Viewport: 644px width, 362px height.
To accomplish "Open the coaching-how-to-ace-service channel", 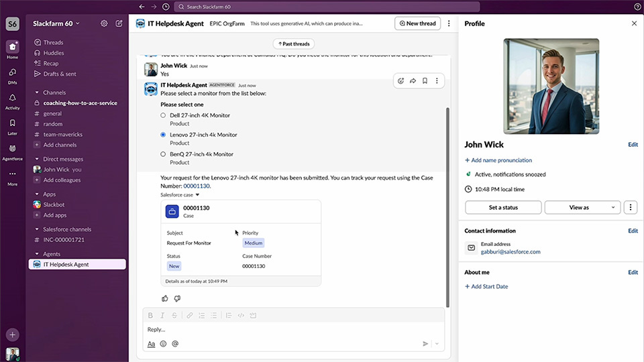I will pos(80,103).
